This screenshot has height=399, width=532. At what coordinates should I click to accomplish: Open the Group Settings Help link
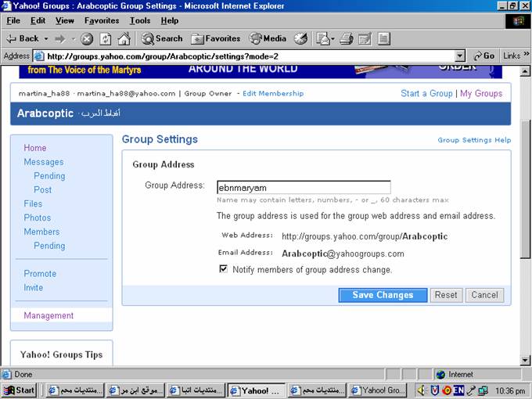[474, 140]
